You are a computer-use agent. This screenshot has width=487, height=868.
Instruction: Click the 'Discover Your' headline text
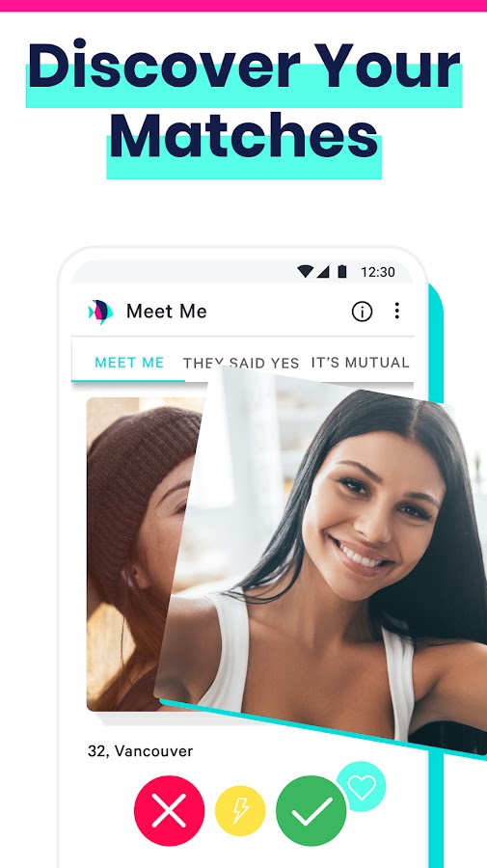pyautogui.click(x=244, y=65)
